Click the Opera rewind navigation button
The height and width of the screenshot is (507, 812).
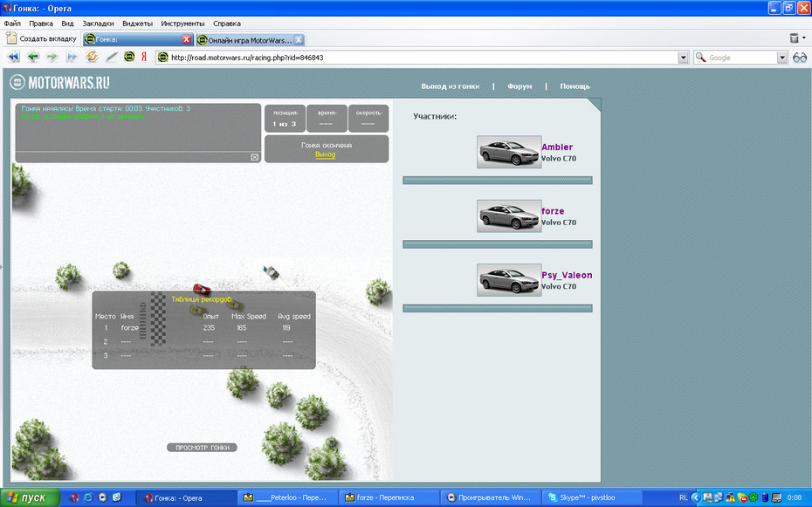(x=13, y=57)
